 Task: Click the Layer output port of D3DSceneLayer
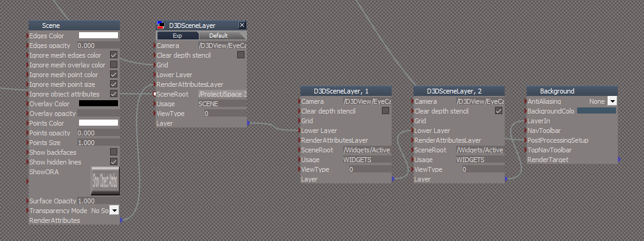[x=248, y=123]
